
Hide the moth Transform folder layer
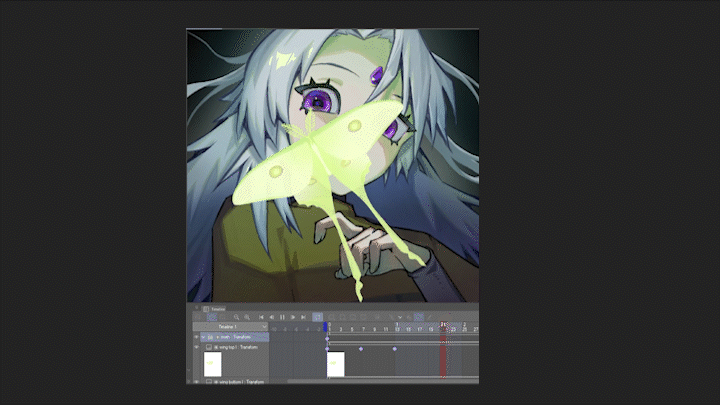click(196, 337)
